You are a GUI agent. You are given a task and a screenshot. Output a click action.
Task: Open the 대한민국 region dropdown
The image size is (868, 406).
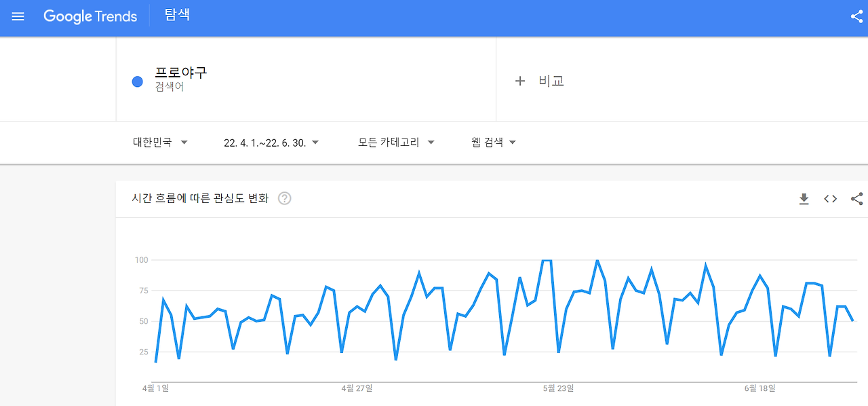pos(159,142)
